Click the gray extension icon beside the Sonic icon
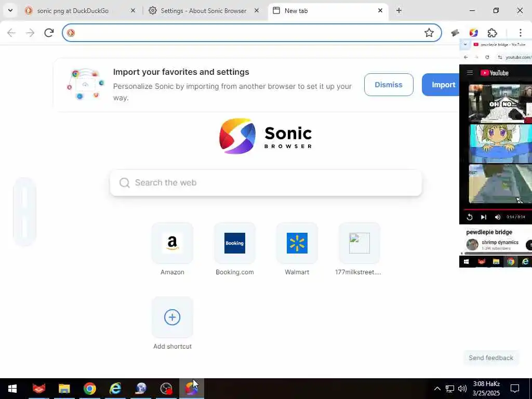532x399 pixels. [455, 33]
